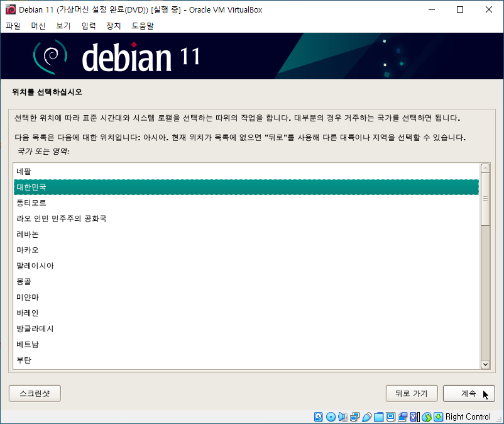The height and width of the screenshot is (424, 504).
Task: Click the list scrollbar down arrow
Action: [485, 364]
